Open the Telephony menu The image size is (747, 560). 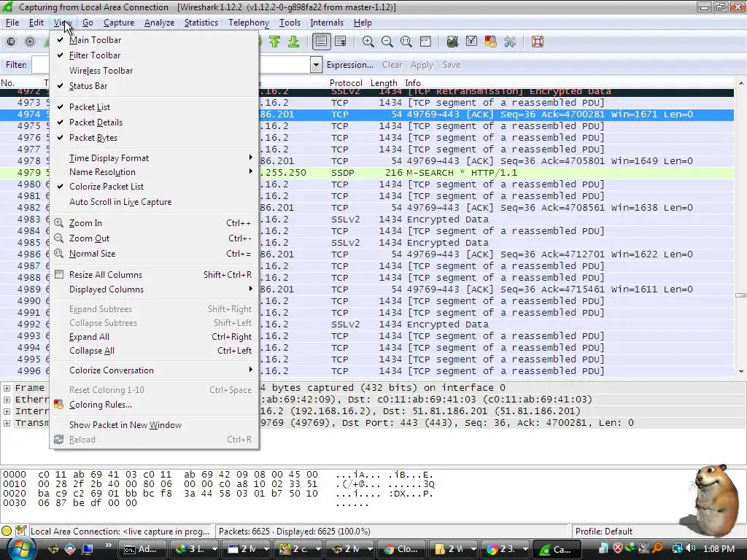249,23
